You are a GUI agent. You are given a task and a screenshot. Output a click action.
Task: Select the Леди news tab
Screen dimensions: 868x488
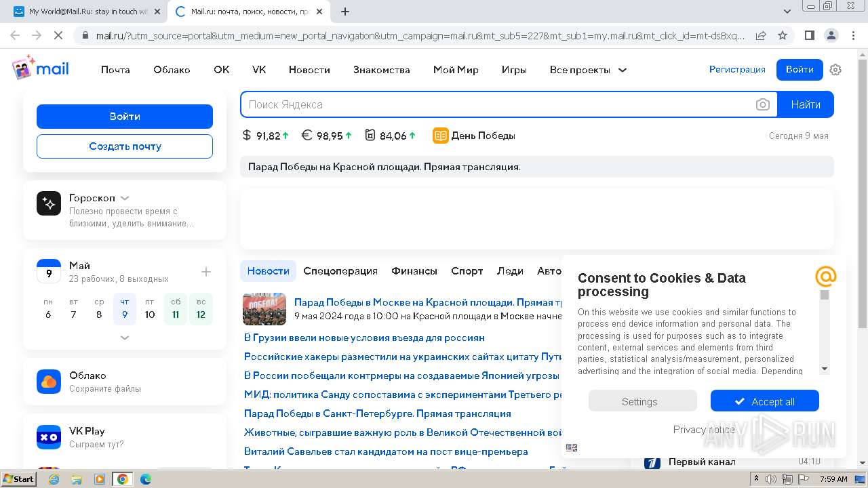[510, 271]
